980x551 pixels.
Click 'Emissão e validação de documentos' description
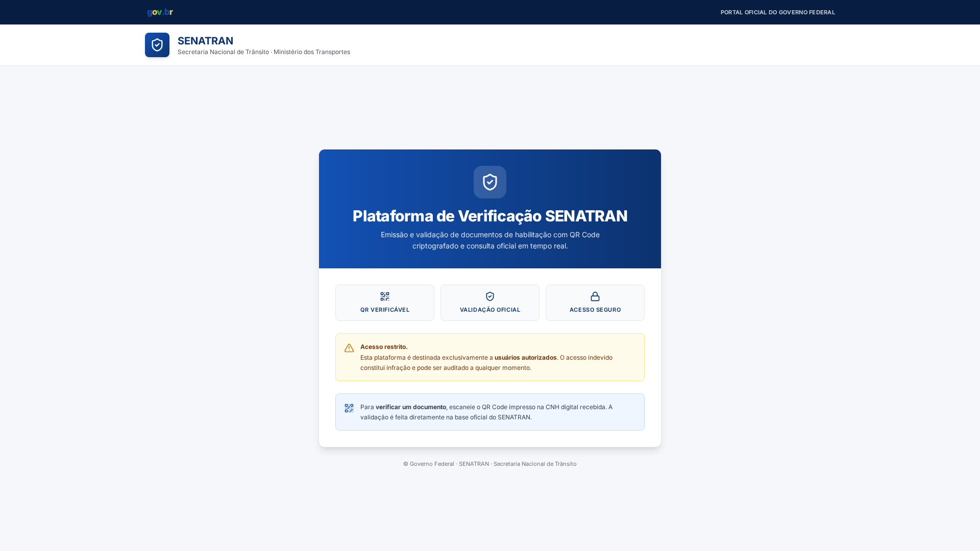(490, 240)
